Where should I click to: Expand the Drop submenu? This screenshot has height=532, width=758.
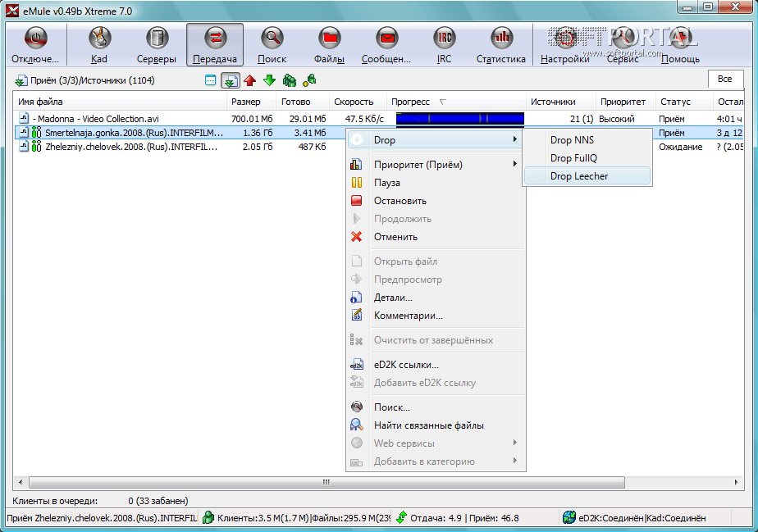click(436, 140)
